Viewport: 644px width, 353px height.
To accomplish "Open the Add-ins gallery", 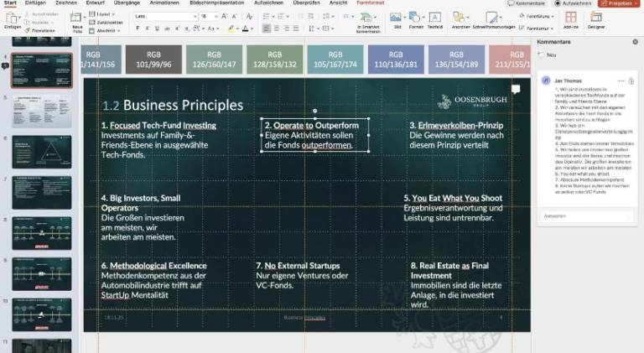I will [570, 20].
